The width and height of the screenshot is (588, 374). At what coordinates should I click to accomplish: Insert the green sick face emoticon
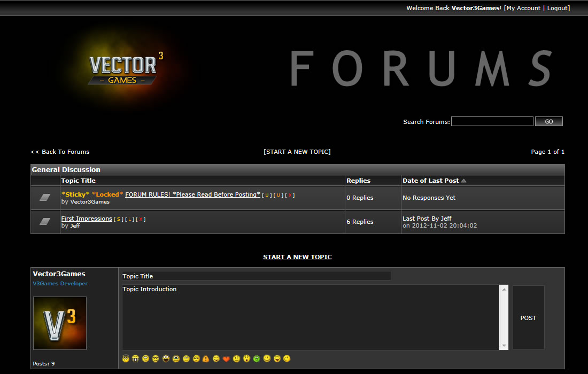coord(257,359)
